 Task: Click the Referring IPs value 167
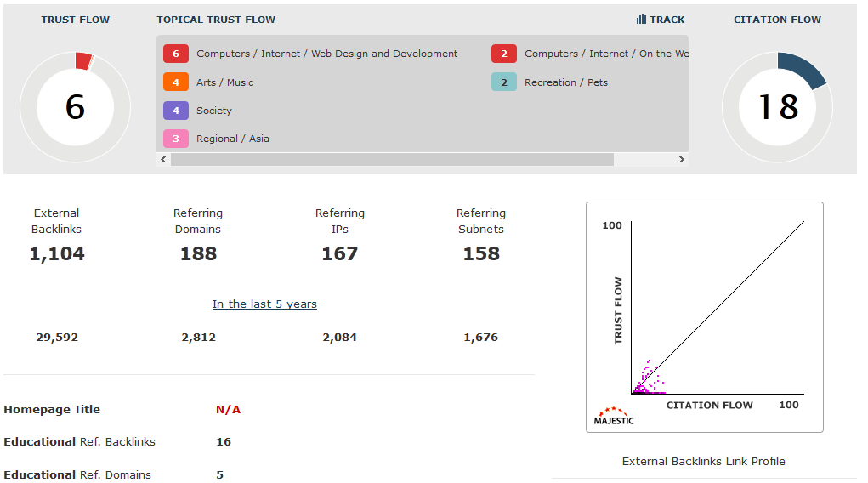coord(339,253)
